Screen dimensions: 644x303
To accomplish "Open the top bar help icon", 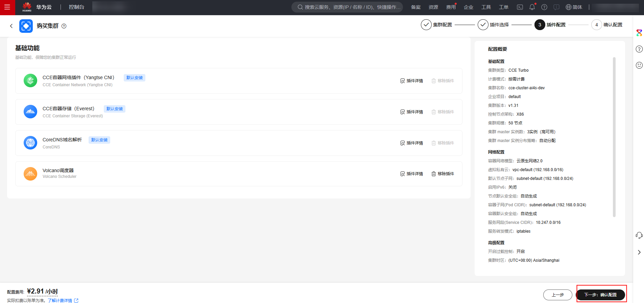I will (544, 7).
